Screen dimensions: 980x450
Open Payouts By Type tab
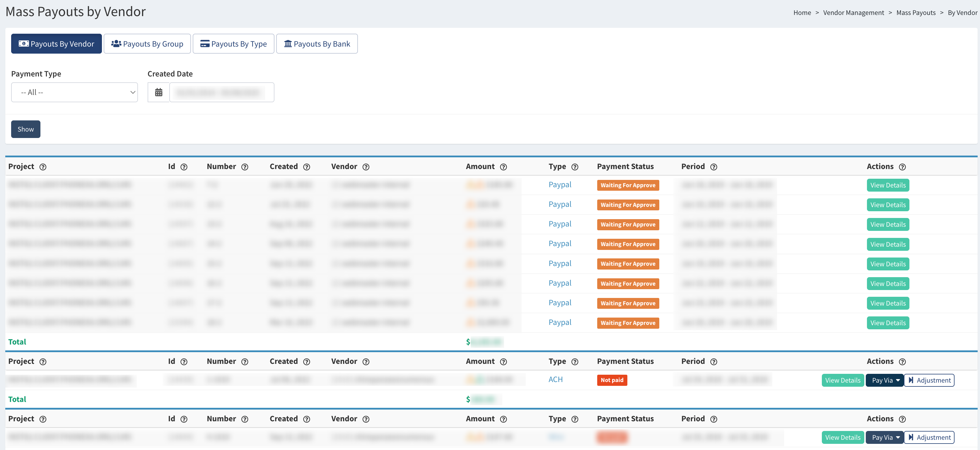233,44
